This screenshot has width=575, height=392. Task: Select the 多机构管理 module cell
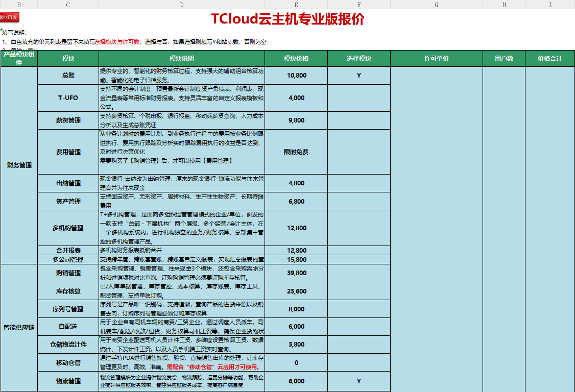coord(68,228)
